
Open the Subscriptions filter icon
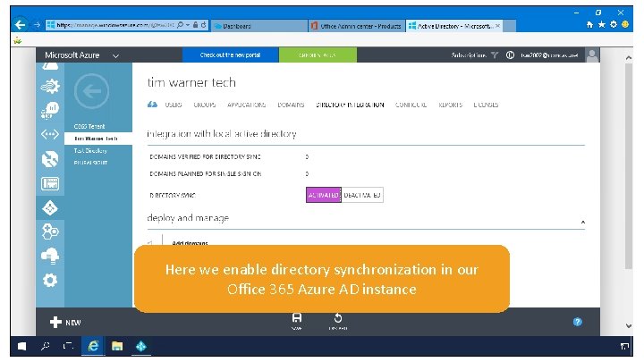point(495,55)
